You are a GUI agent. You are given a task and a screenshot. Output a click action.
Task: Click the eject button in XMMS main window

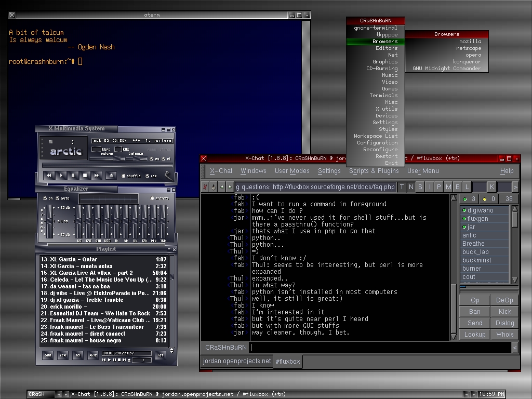pyautogui.click(x=111, y=176)
